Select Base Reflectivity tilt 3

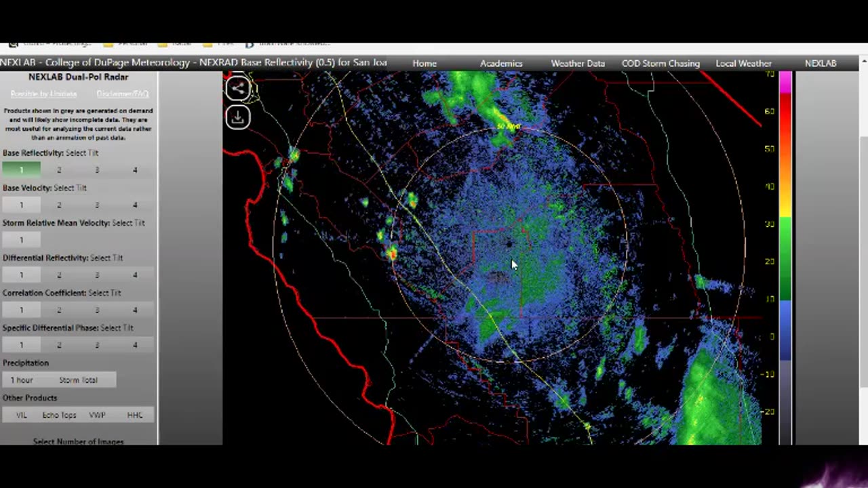[97, 169]
